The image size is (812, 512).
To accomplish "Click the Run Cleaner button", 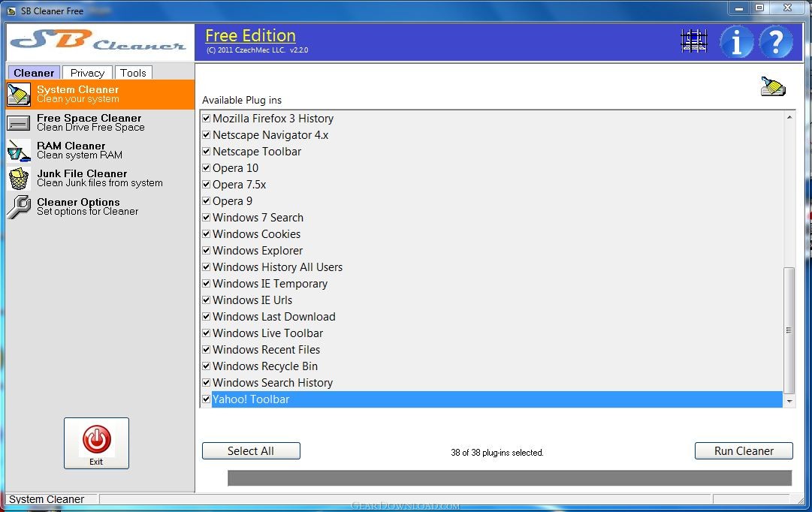I will coord(744,451).
